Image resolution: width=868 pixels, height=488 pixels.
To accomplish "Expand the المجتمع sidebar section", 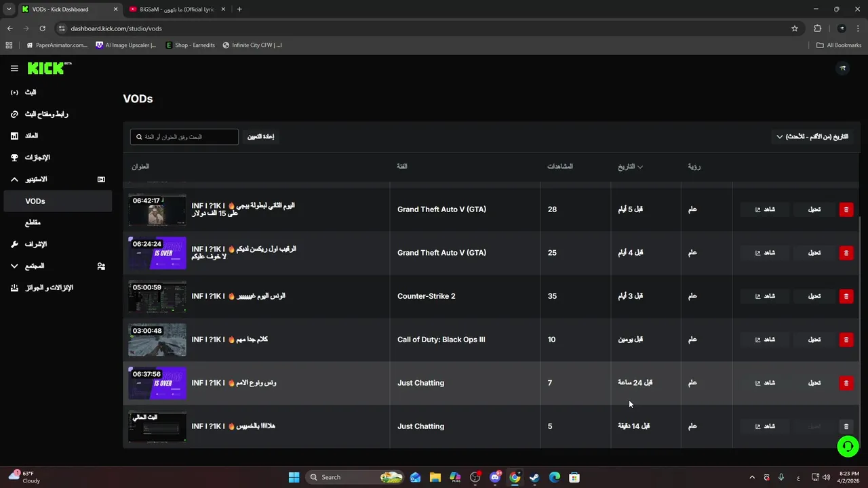I will pyautogui.click(x=14, y=266).
